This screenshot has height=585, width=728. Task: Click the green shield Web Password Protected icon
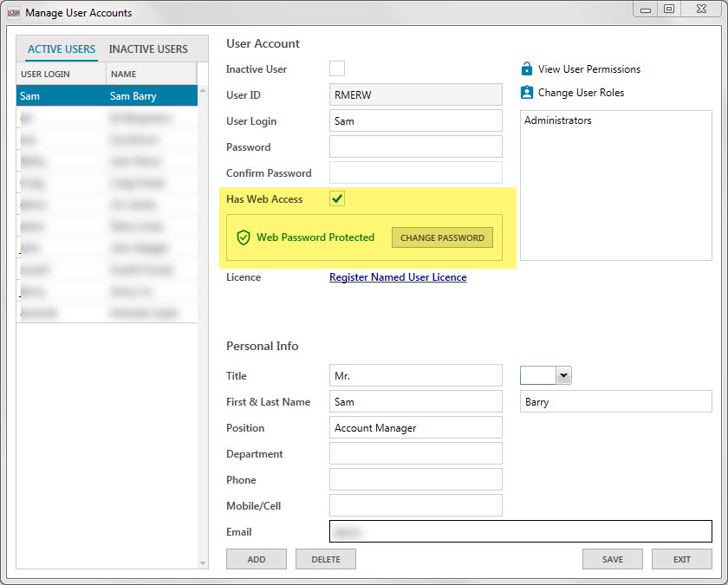pos(244,237)
